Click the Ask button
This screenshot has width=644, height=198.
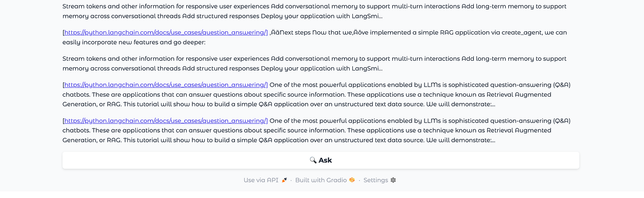tap(321, 160)
